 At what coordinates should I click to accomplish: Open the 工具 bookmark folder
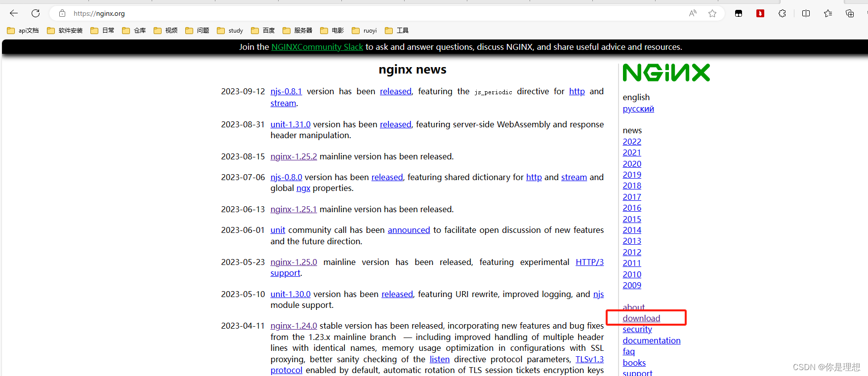tap(397, 31)
